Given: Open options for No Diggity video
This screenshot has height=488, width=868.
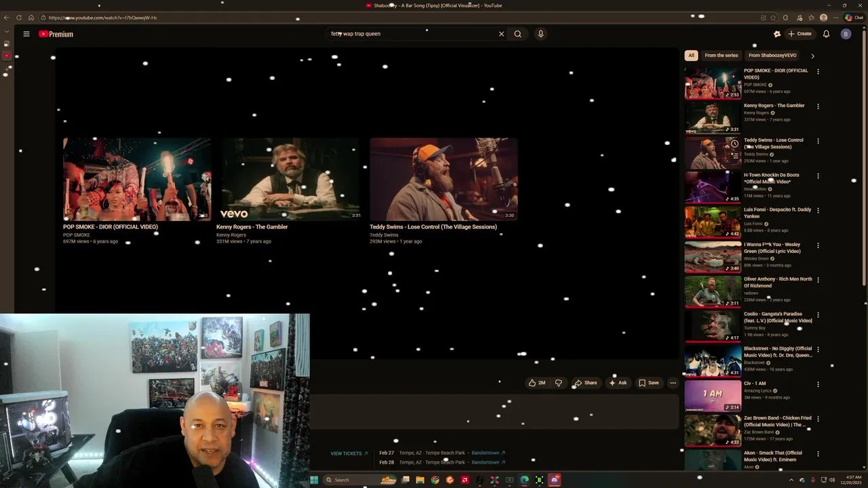Looking at the screenshot, I should [x=818, y=349].
